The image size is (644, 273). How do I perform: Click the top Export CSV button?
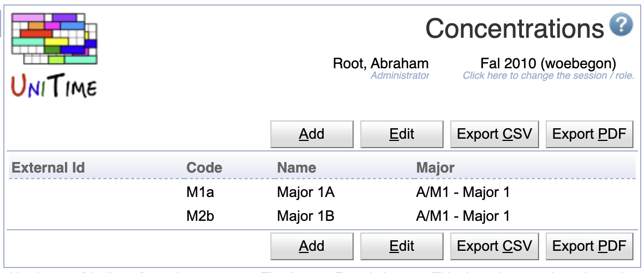tap(495, 134)
